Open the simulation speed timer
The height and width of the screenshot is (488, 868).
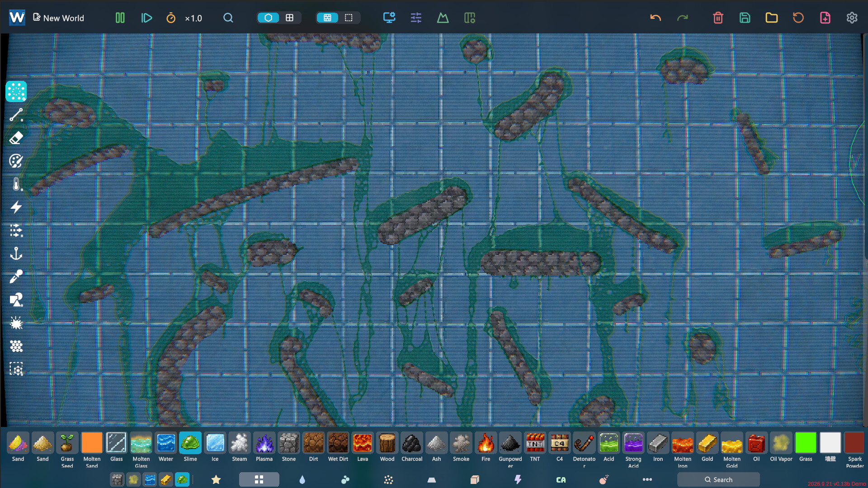coord(171,18)
